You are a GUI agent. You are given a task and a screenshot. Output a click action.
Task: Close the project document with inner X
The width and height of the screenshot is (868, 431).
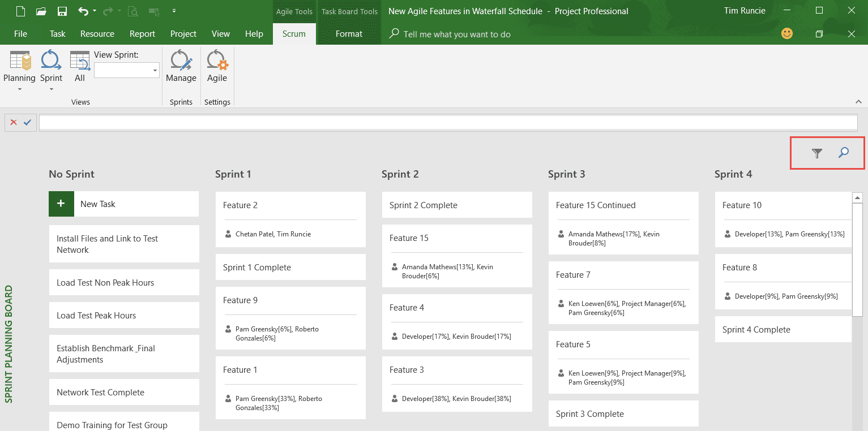coord(852,34)
